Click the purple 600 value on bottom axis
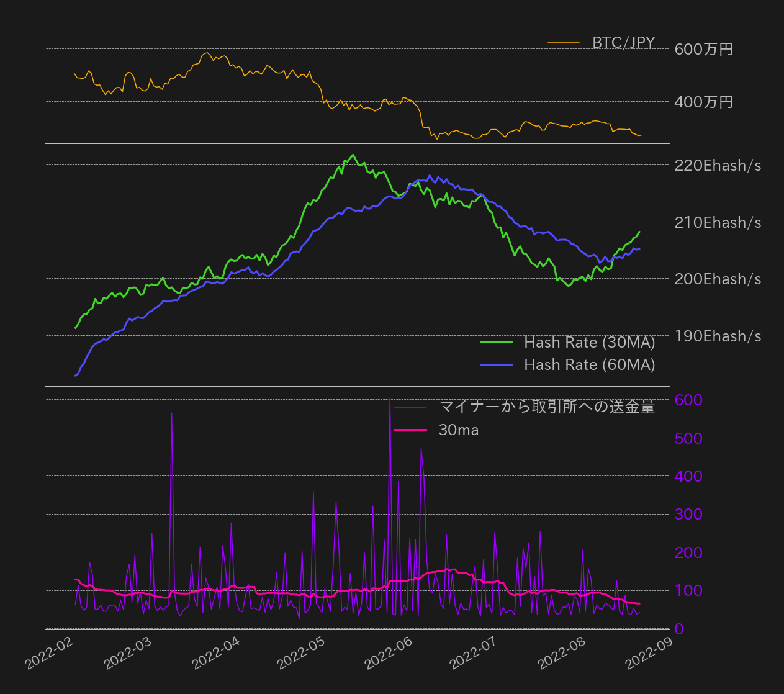784x694 pixels. [690, 400]
